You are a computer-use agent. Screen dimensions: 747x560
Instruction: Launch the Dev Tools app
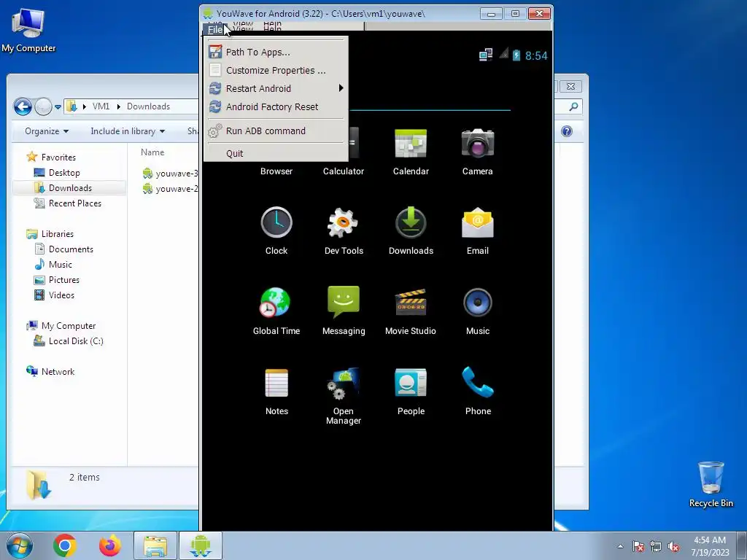[x=344, y=231]
